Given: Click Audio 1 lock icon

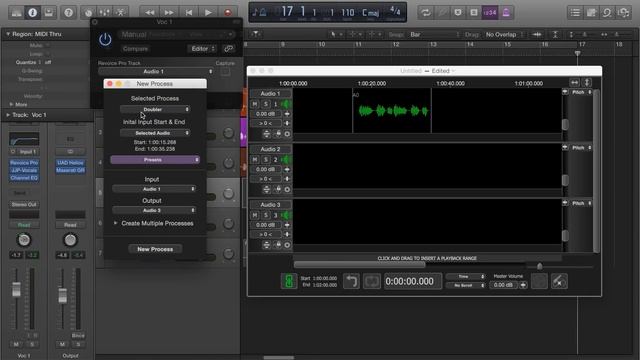Looking at the screenshot, I should 278,133.
